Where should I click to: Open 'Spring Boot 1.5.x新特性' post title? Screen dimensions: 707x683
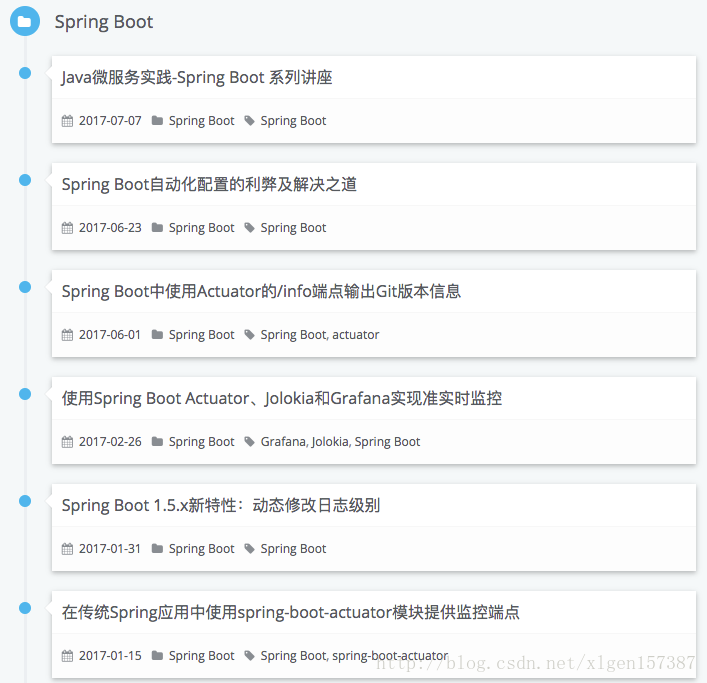coord(221,505)
